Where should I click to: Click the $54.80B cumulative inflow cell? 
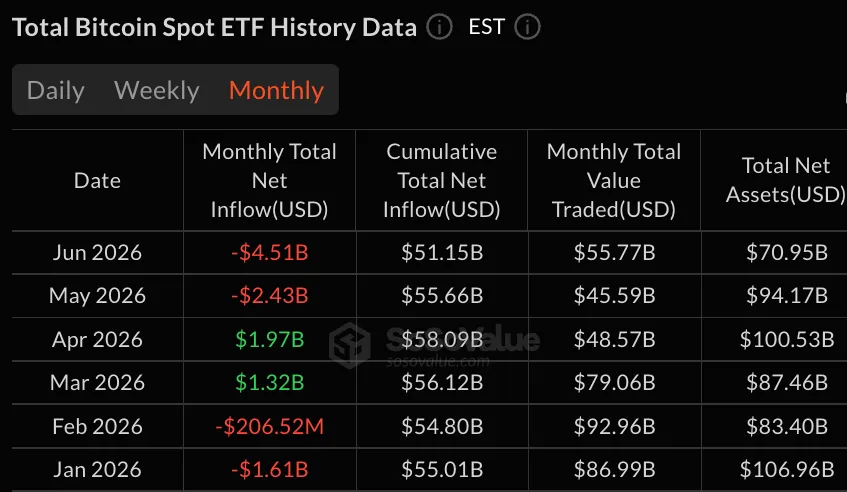pos(442,426)
